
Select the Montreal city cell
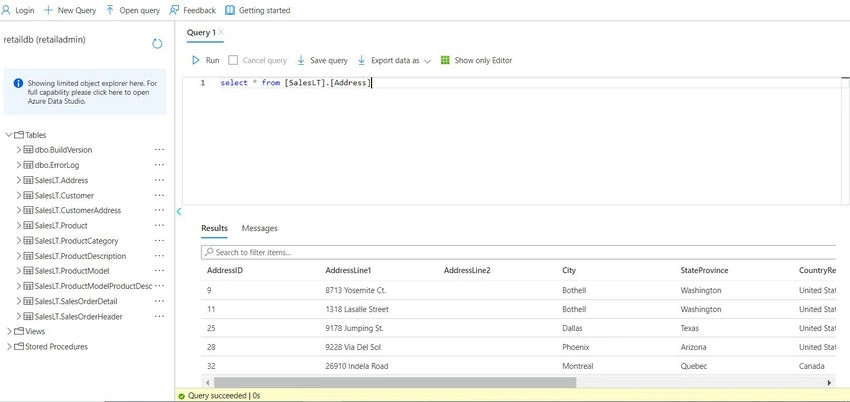(577, 366)
